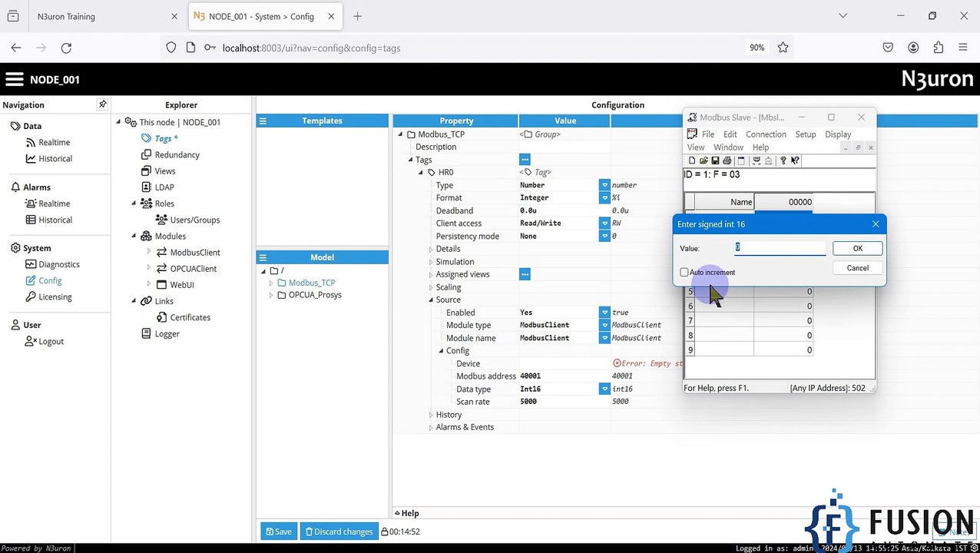
Task: Open System Licensing page
Action: (x=55, y=296)
